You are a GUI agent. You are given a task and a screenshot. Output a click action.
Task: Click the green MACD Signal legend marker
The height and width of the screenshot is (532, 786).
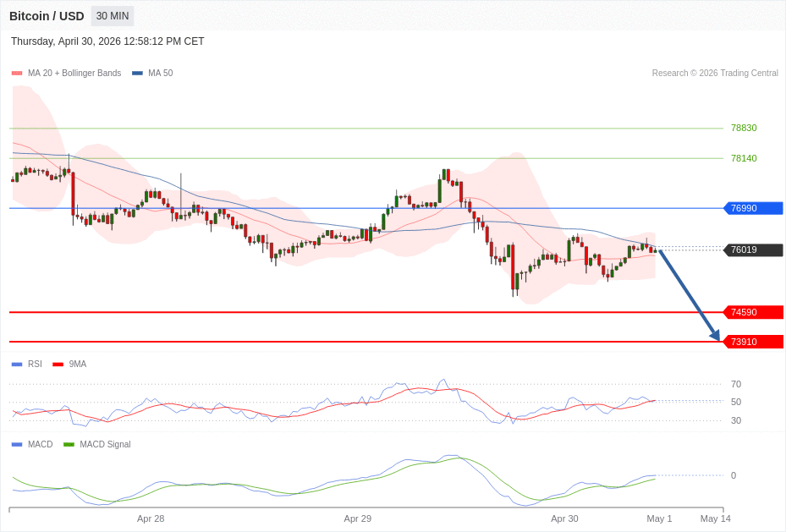[x=69, y=445]
